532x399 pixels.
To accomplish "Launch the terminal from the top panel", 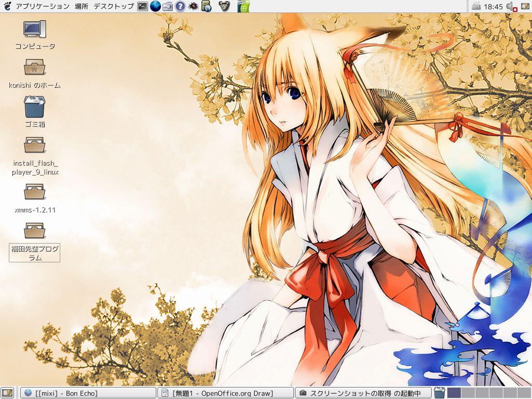I will click(x=142, y=6).
